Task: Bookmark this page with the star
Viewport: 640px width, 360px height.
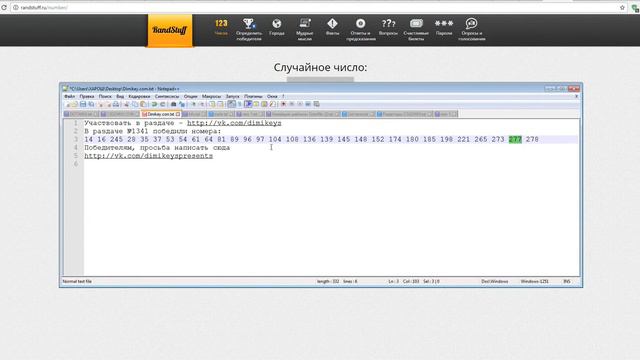Action: 622,7
